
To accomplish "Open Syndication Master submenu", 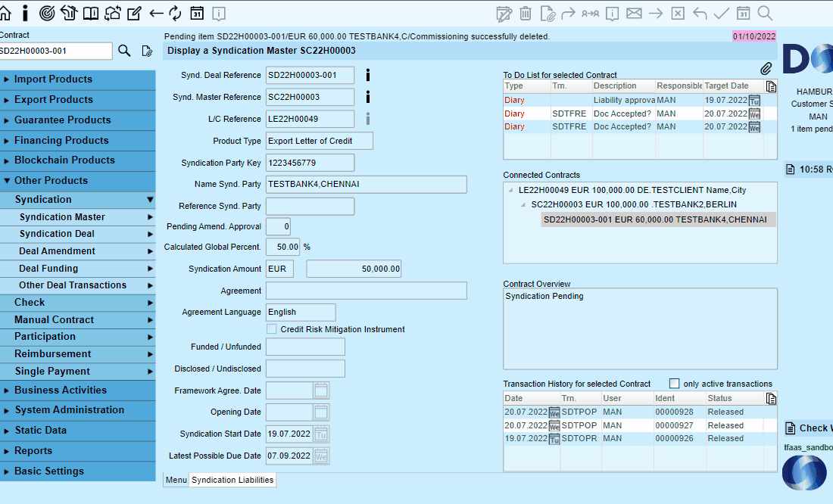I will pyautogui.click(x=77, y=217).
